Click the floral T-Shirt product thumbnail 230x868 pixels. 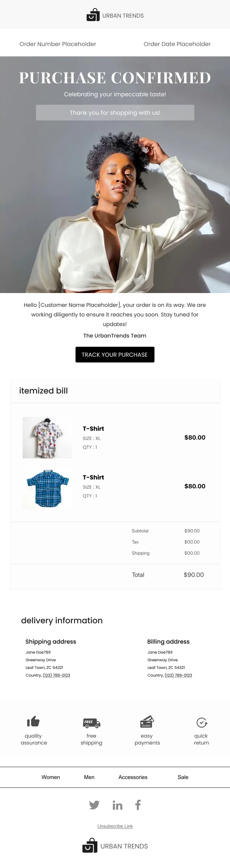pos(47,437)
